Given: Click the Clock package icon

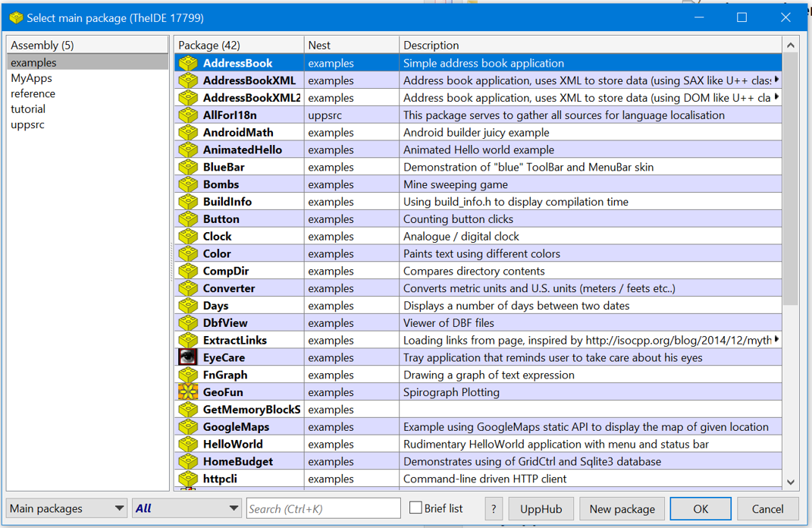Looking at the screenshot, I should [x=187, y=237].
